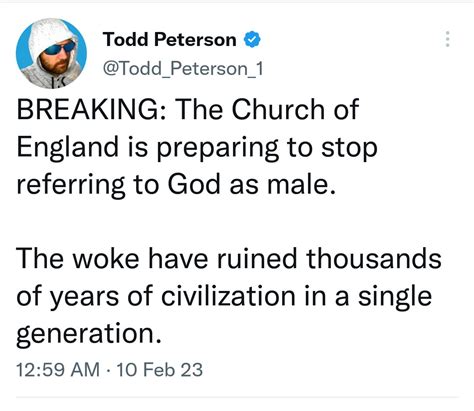Screen dimensions: 474x411
Task: Open the three-dot more options menu
Action: (448, 39)
